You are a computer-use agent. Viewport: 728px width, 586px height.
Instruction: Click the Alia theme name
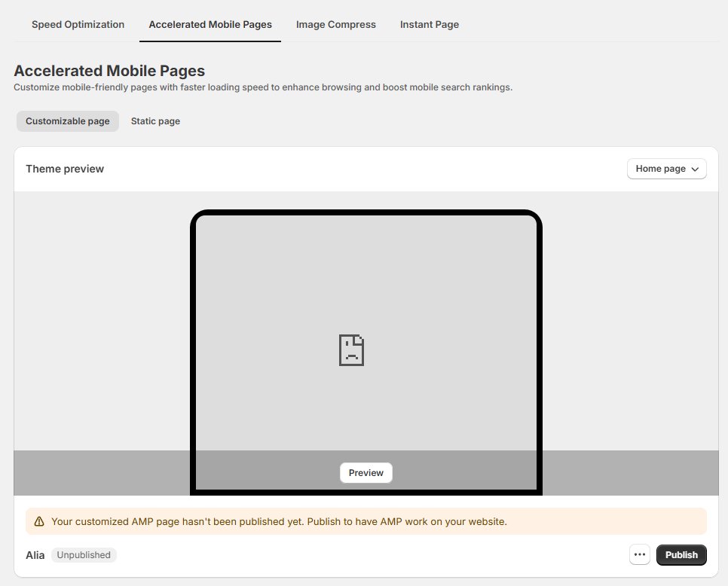[35, 555]
